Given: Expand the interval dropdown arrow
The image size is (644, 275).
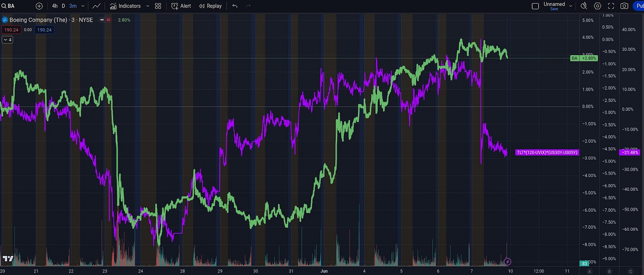Looking at the screenshot, I should [83, 6].
